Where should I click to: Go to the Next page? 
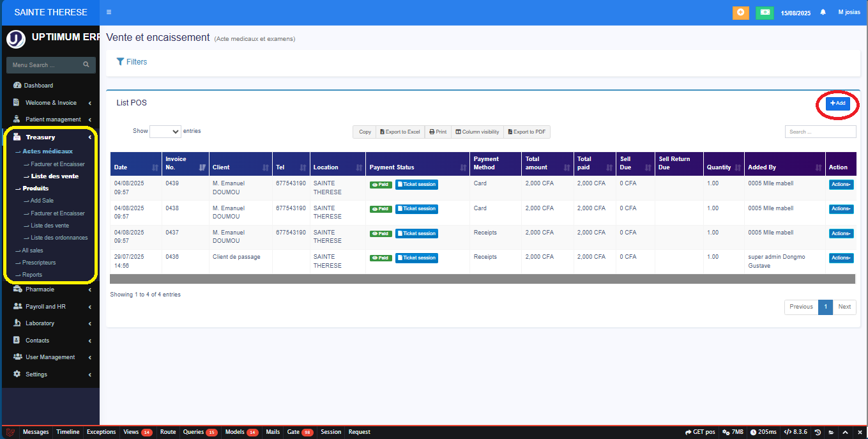844,307
